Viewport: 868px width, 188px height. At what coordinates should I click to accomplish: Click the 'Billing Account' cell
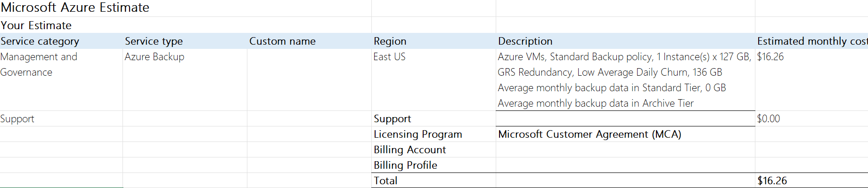(434, 149)
